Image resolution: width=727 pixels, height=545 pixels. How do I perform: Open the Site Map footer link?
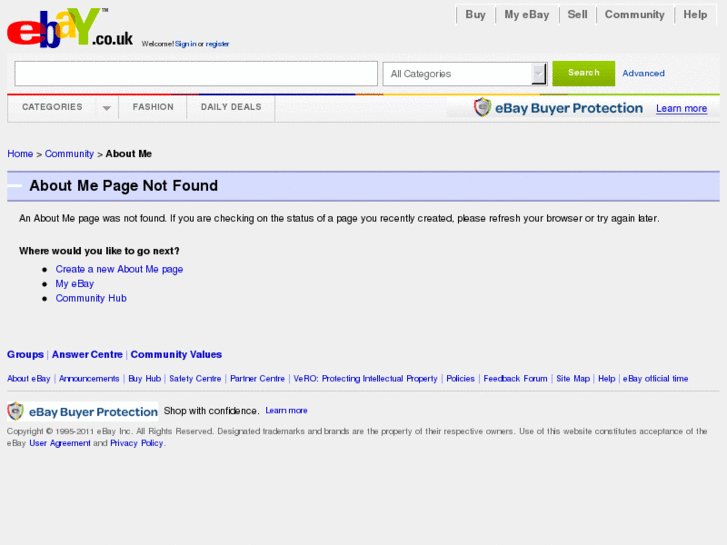(x=573, y=378)
